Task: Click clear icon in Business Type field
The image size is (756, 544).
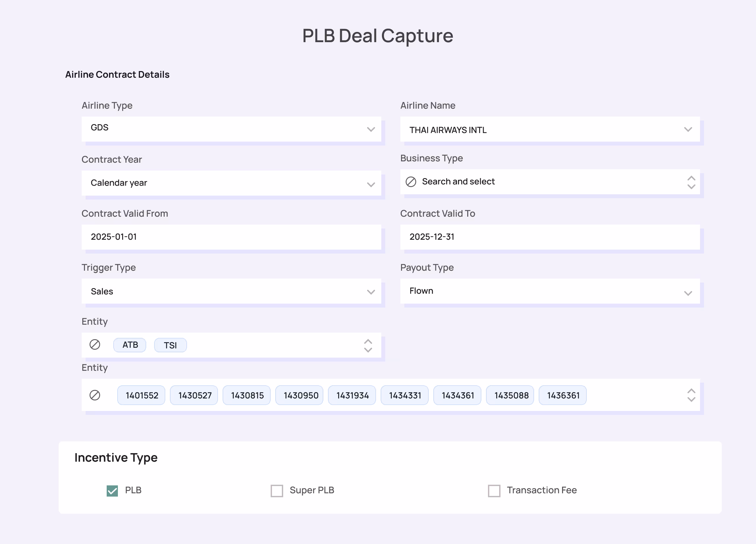Action: (411, 182)
